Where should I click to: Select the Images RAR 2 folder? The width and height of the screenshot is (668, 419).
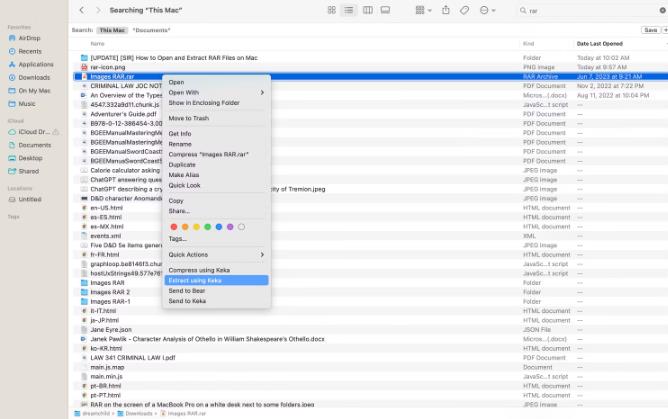point(110,292)
